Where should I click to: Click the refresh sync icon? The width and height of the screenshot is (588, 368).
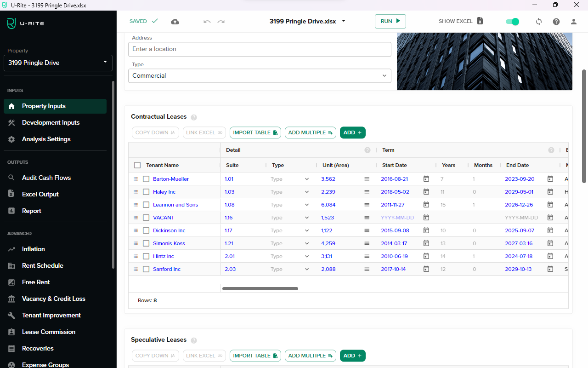[x=539, y=22]
